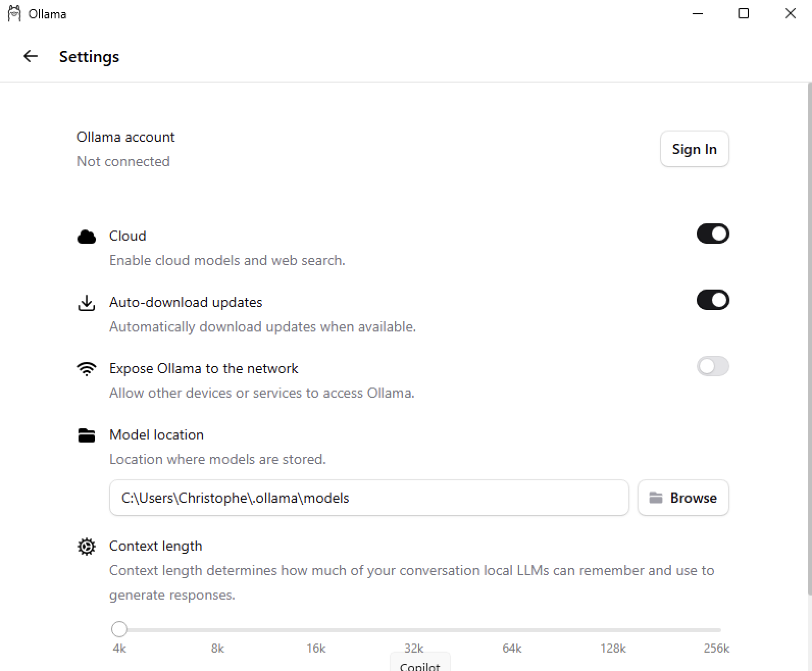Go back using the arrow icon
Screen dimensions: 812x671
point(31,57)
